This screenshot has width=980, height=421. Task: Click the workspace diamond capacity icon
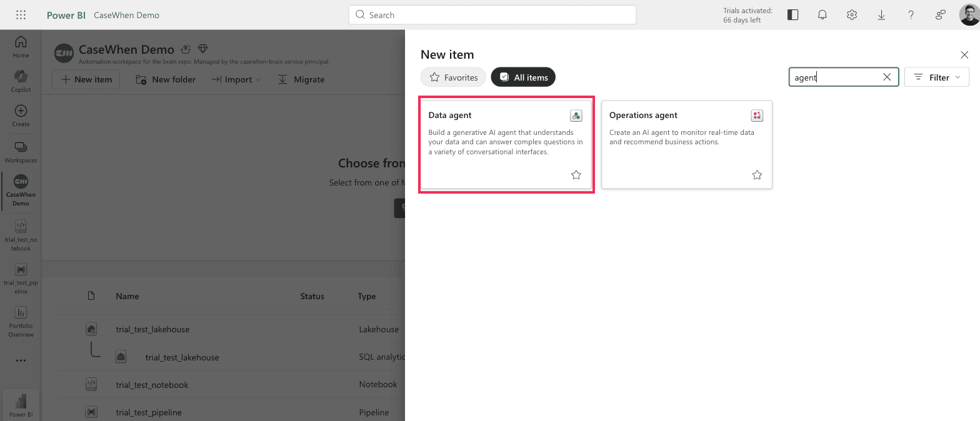click(202, 49)
